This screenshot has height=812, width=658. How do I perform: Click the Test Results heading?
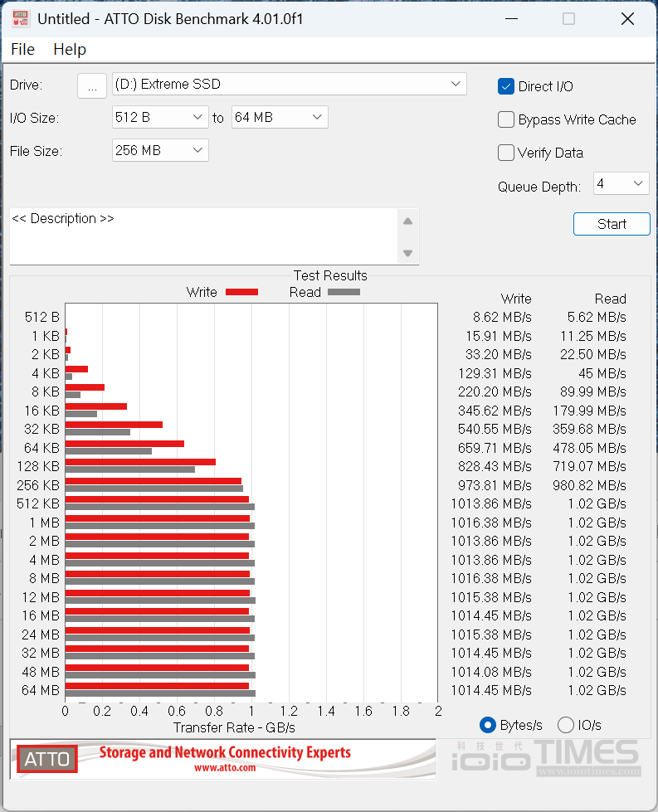[330, 275]
